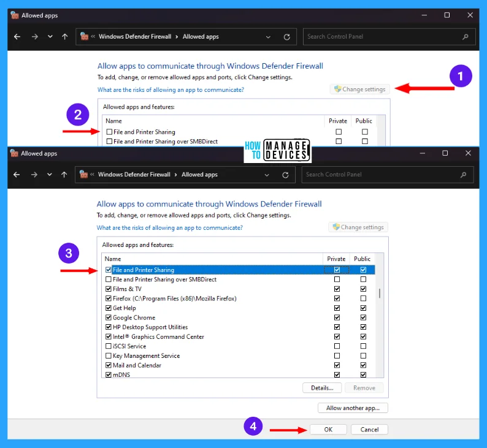Click the search magnifier in lower search box

[464, 175]
